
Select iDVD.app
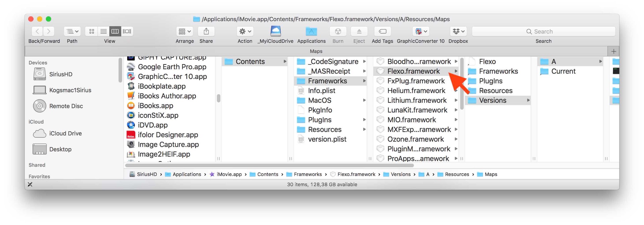coord(153,125)
